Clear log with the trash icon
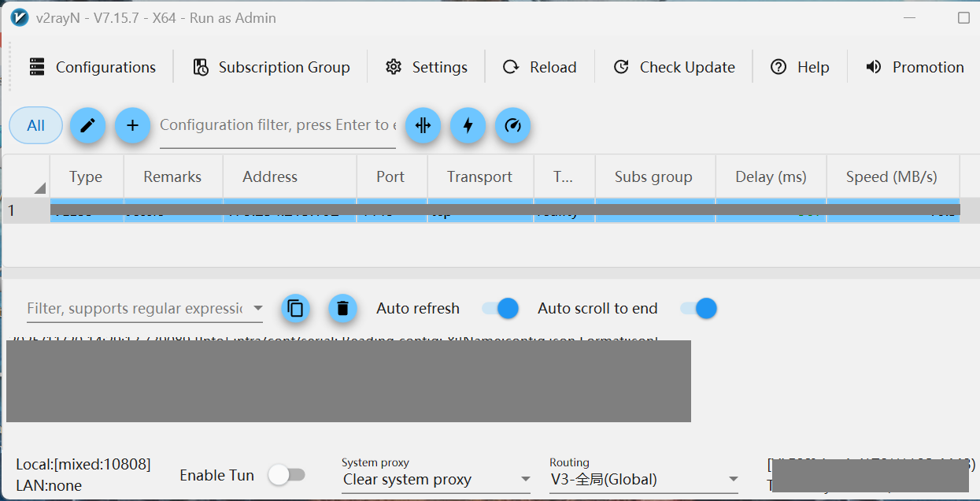 point(342,308)
